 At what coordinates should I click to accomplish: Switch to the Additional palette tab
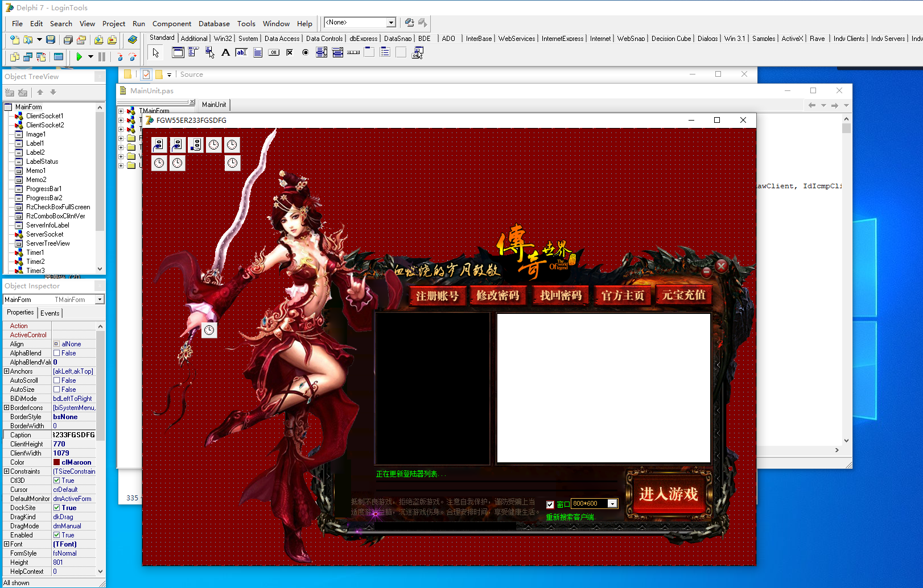click(x=194, y=38)
